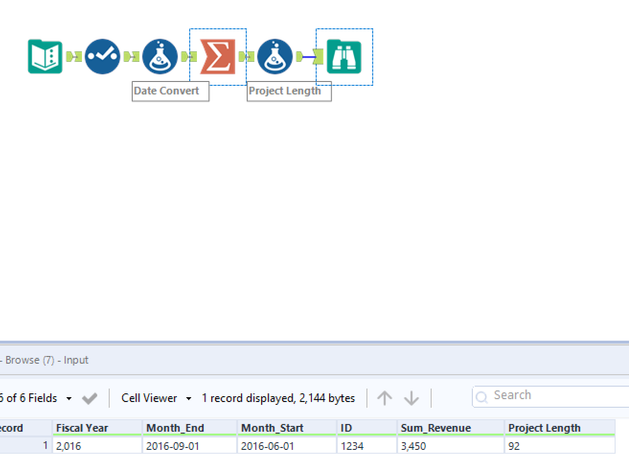Click the input anchor of the Browse tool
The height and width of the screenshot is (460, 629).
pos(319,57)
